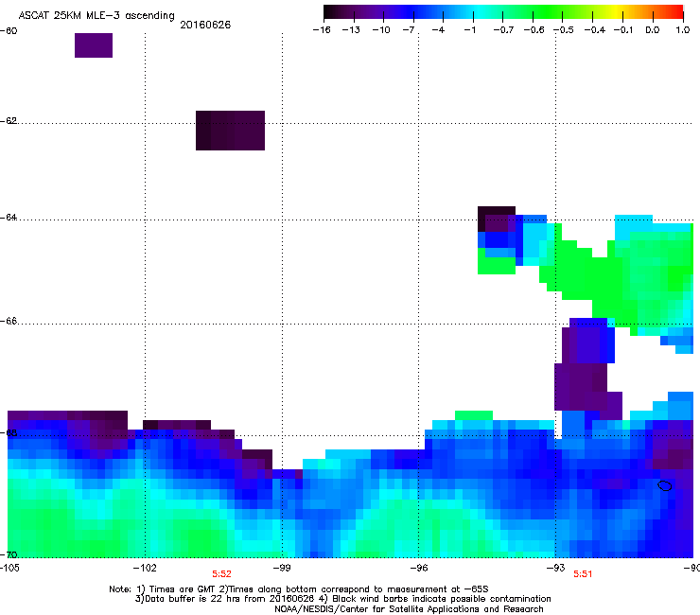Click the color scale label 0.0

pos(653,30)
